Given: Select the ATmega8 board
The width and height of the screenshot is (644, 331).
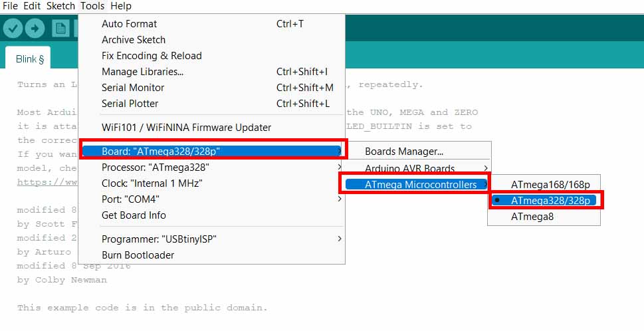Looking at the screenshot, I should (x=544, y=217).
